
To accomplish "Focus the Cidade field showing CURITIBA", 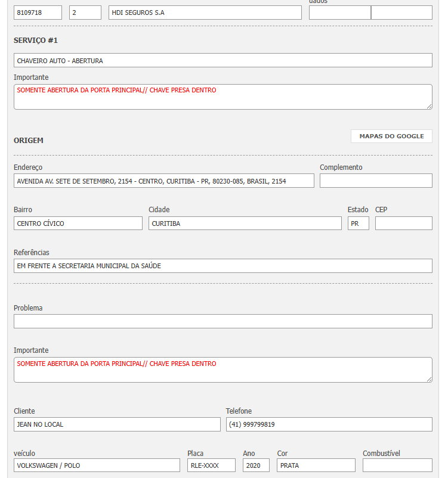I will tap(245, 224).
